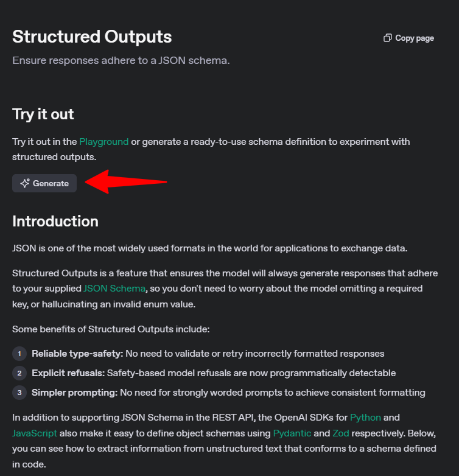Follow the JavaScript SDK link
459x476 pixels.
(x=35, y=433)
